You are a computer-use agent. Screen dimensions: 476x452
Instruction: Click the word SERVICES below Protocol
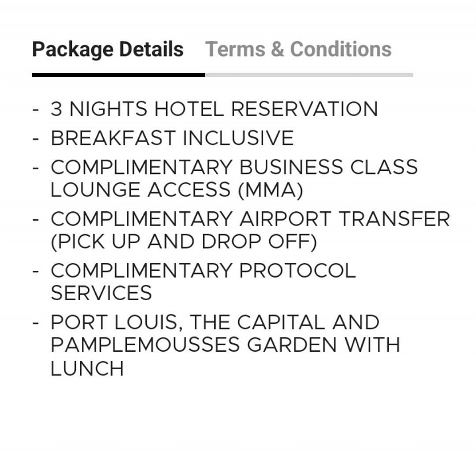tap(101, 293)
